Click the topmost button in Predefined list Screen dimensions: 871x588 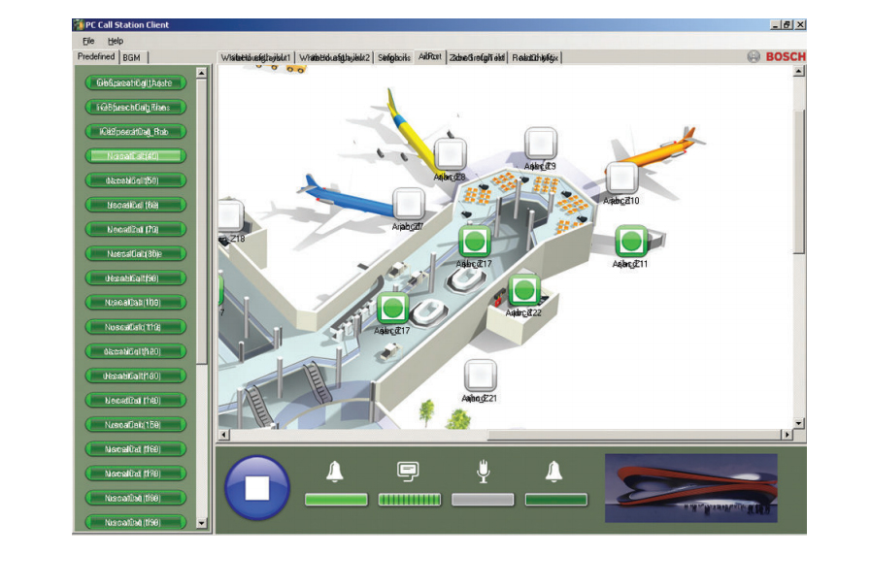tap(134, 82)
